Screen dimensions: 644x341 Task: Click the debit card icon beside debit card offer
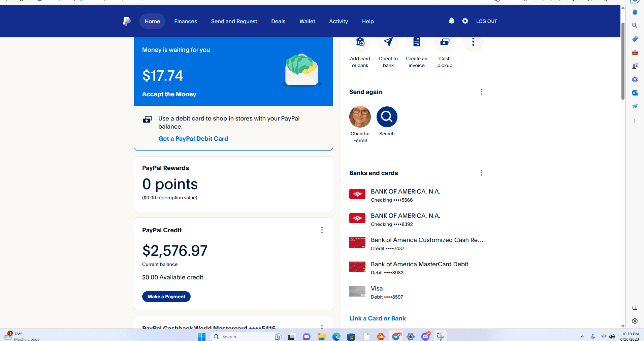148,120
